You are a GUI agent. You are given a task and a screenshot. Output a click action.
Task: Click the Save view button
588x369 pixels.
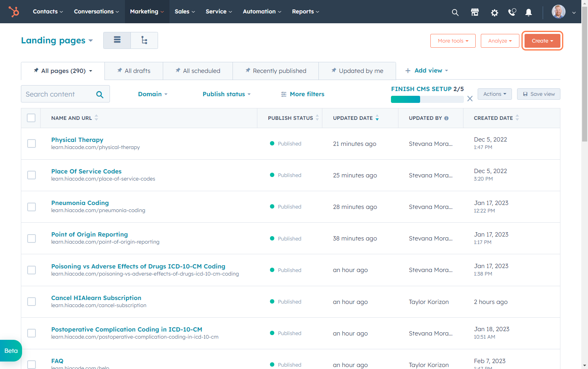click(538, 94)
